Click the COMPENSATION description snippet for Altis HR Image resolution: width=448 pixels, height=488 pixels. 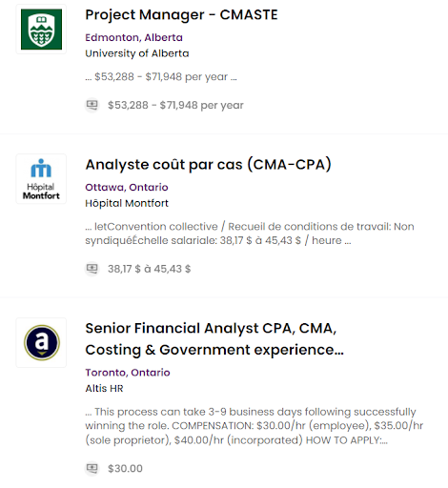click(255, 426)
